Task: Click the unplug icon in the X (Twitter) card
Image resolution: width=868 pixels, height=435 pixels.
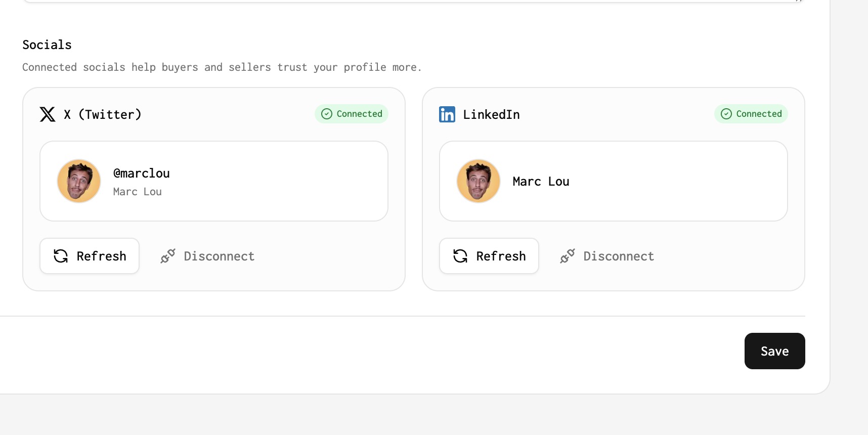Action: (x=168, y=256)
